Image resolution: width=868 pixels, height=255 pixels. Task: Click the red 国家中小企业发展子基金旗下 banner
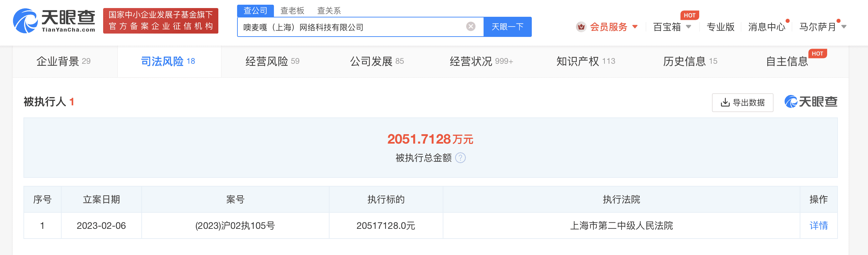tap(161, 20)
